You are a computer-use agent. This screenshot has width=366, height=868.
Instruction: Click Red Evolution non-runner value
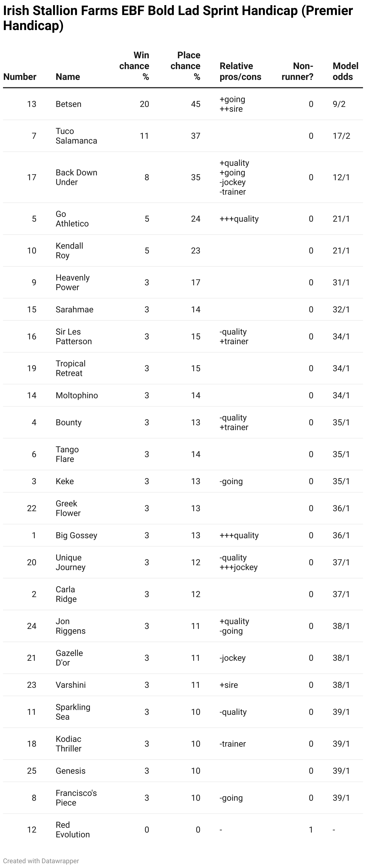pyautogui.click(x=311, y=830)
